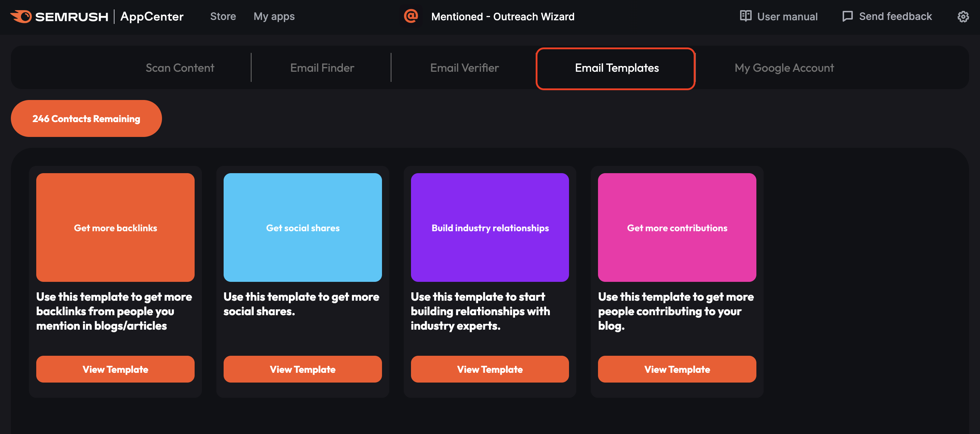Image resolution: width=980 pixels, height=434 pixels.
Task: Open the Email Verifier tab
Action: click(464, 68)
